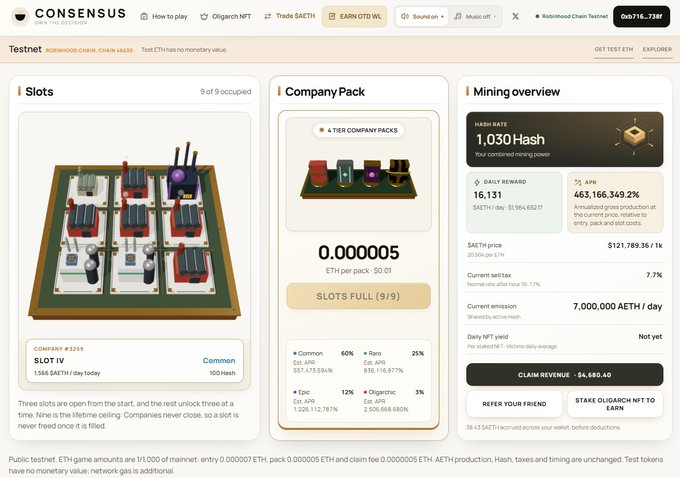The height and width of the screenshot is (478, 680).
Task: Click the EARN GTD WL edit icon
Action: click(x=332, y=16)
